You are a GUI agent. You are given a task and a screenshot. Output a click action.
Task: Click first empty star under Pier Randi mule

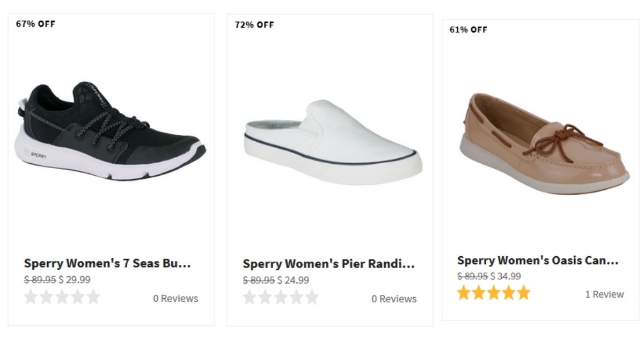point(250,298)
